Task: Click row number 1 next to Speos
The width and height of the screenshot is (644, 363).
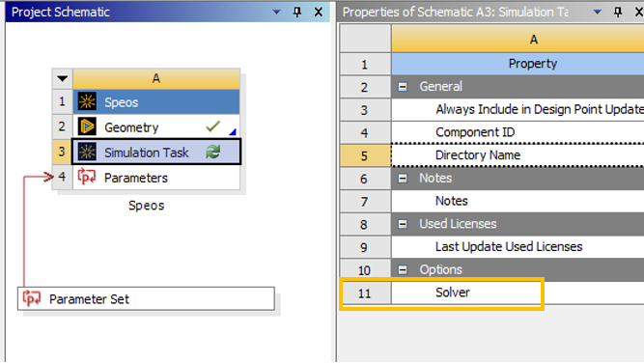Action: tap(62, 101)
